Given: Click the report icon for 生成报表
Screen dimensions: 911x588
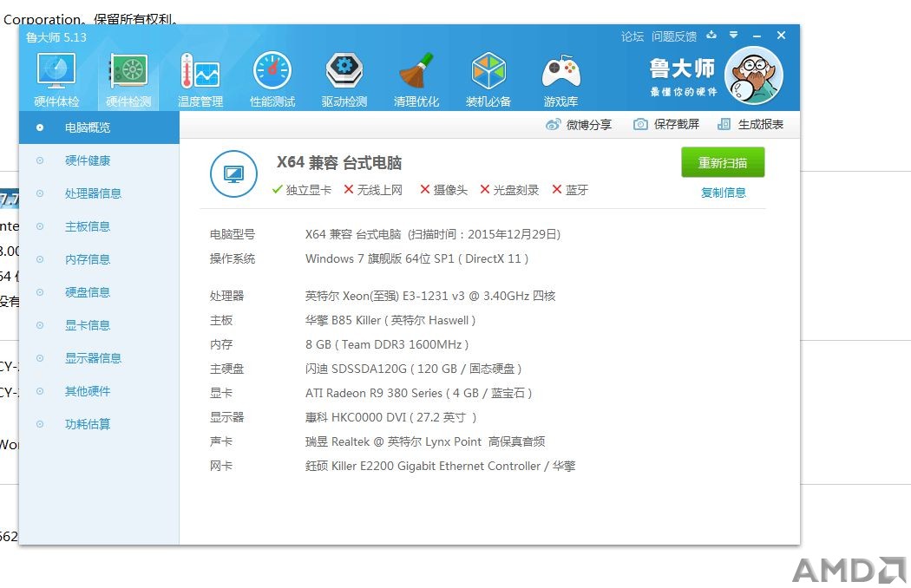Looking at the screenshot, I should tap(724, 124).
